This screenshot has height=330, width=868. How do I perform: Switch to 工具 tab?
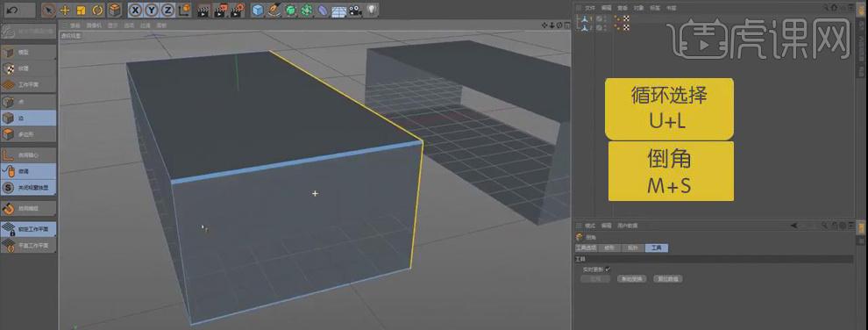pyautogui.click(x=657, y=248)
